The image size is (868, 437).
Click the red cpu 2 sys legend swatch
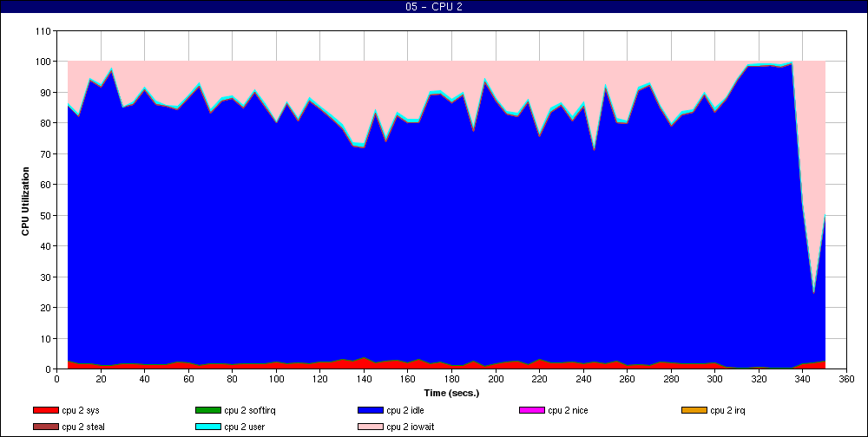coord(45,410)
